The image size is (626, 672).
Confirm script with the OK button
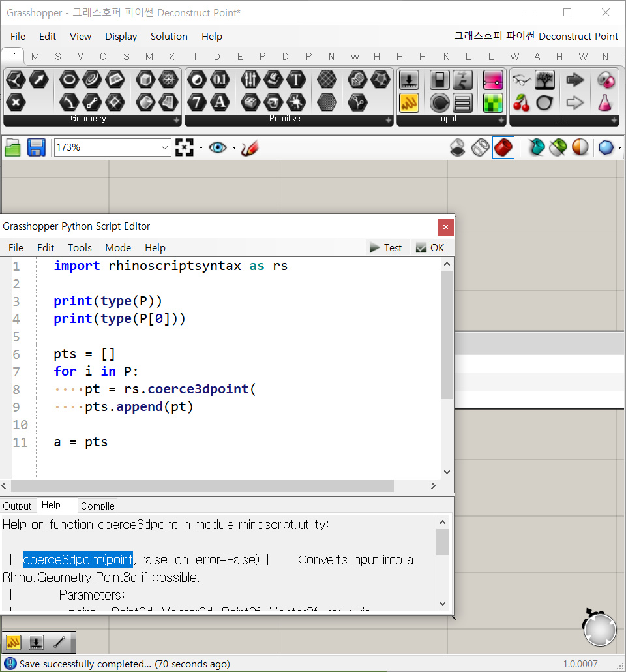[x=430, y=248]
